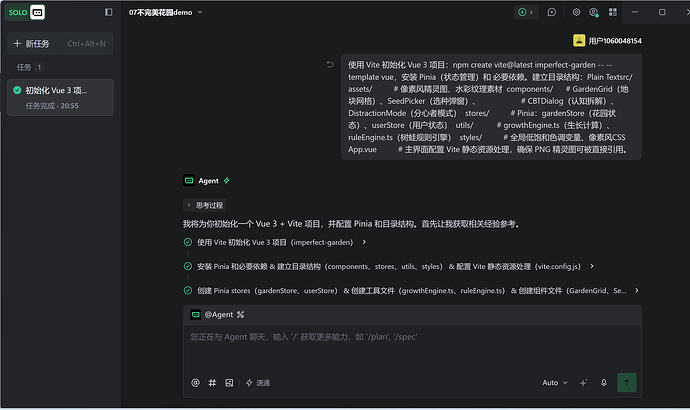The image size is (690, 410).
Task: Toggle the 速通 fast mode option
Action: tap(258, 383)
